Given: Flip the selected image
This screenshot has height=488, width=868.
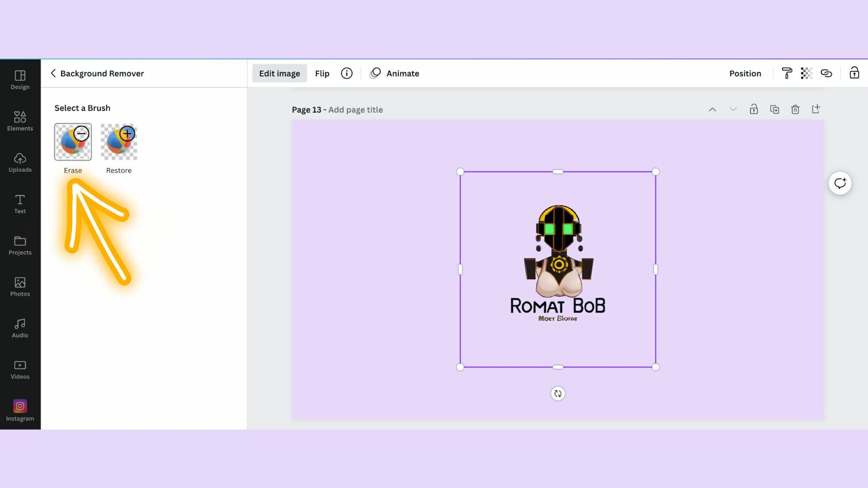Looking at the screenshot, I should click(322, 73).
